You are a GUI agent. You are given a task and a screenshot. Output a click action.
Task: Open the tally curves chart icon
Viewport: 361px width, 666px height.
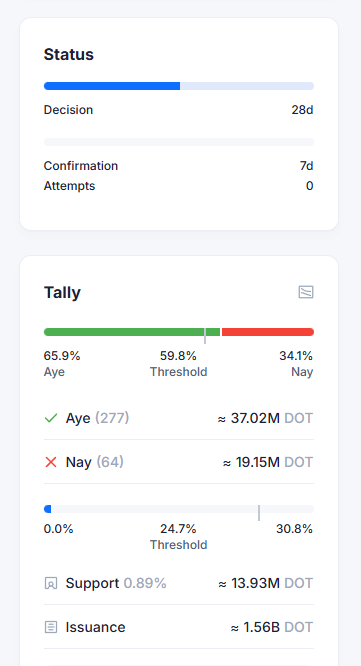point(306,292)
